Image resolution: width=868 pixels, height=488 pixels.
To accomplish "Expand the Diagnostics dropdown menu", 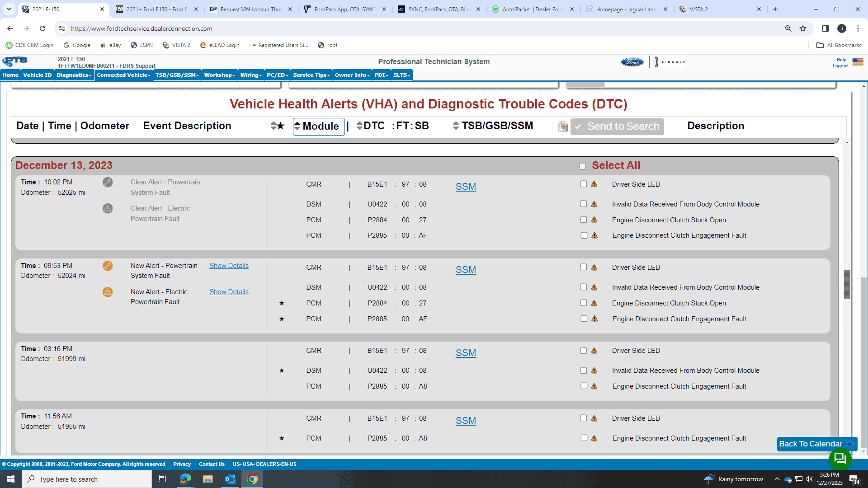I will 74,75.
